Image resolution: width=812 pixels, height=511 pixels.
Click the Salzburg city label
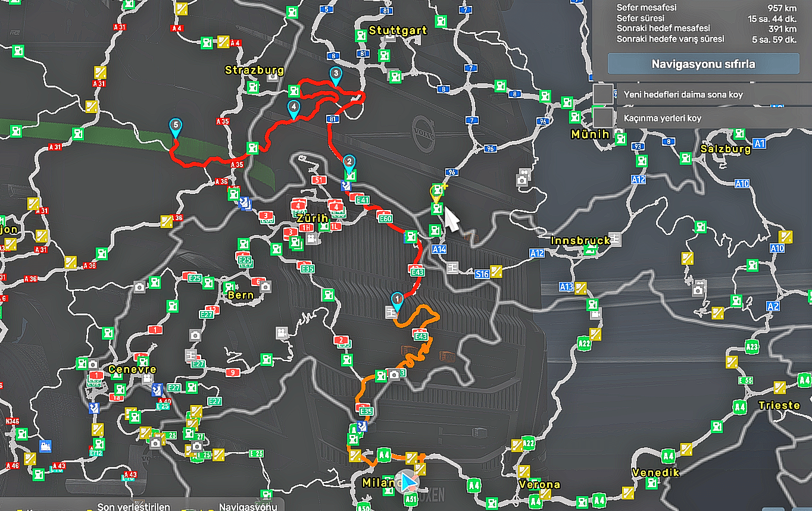(726, 149)
